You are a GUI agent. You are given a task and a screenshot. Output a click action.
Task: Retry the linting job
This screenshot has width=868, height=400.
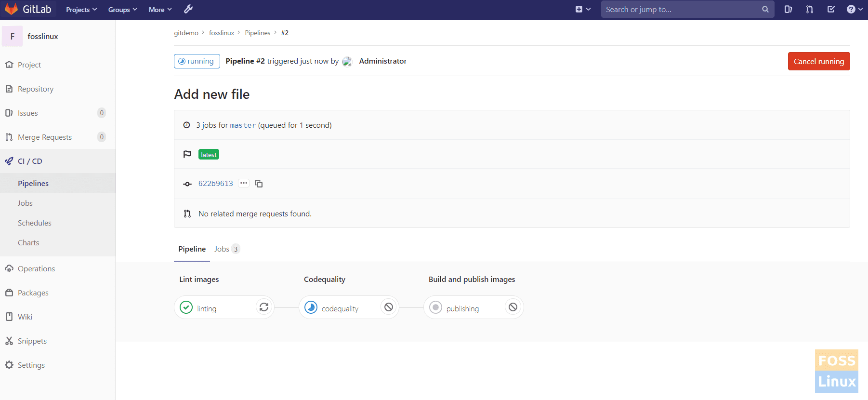[263, 307]
